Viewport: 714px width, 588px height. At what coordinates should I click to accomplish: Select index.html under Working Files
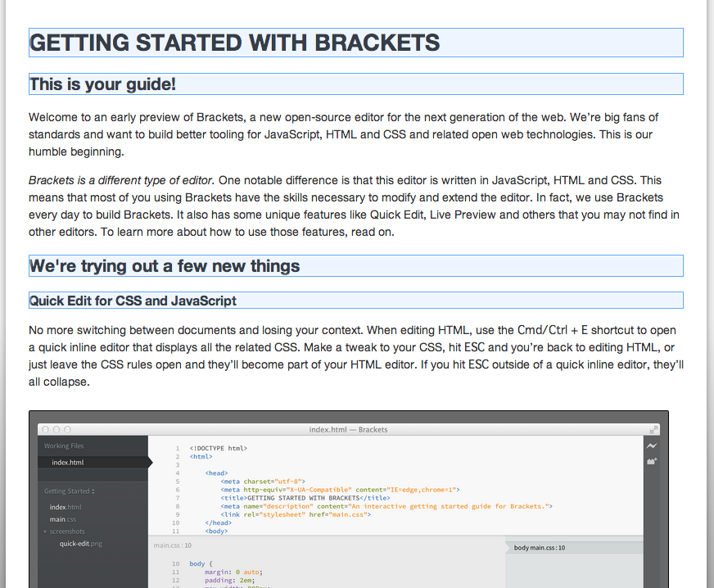(67, 463)
